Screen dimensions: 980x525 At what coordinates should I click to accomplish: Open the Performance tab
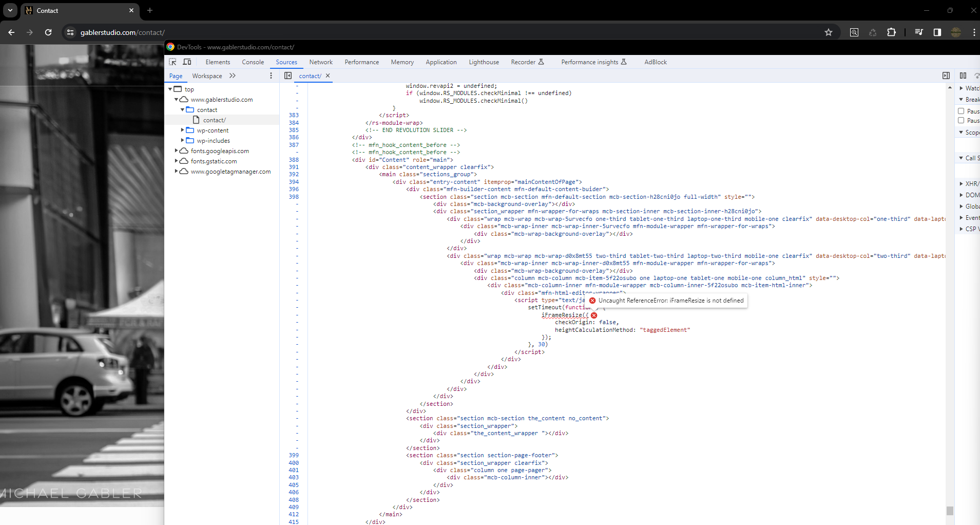tap(362, 62)
